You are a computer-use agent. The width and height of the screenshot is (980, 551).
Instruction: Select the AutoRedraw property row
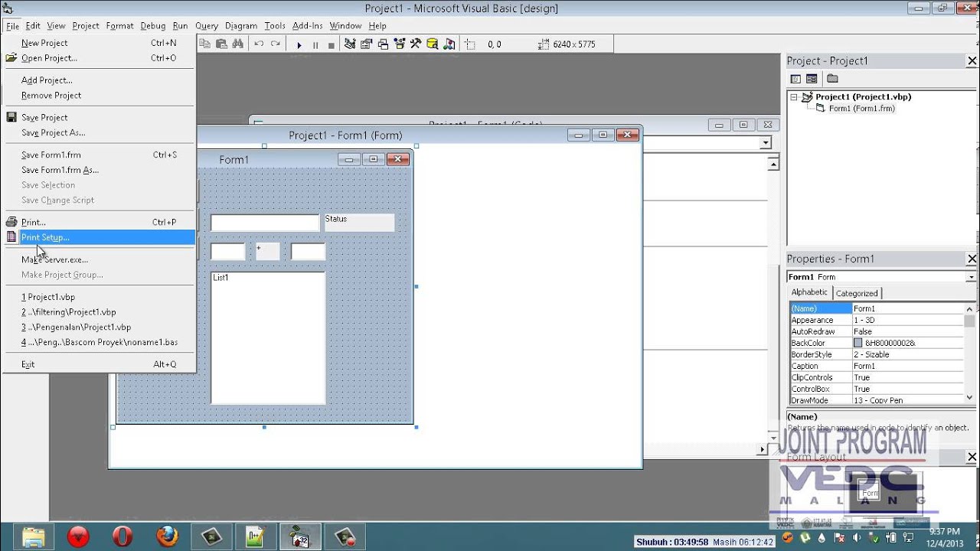[877, 331]
